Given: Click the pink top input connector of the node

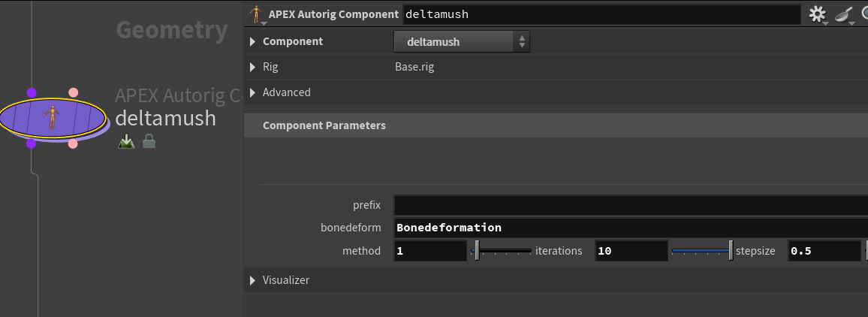Looking at the screenshot, I should click(x=73, y=92).
